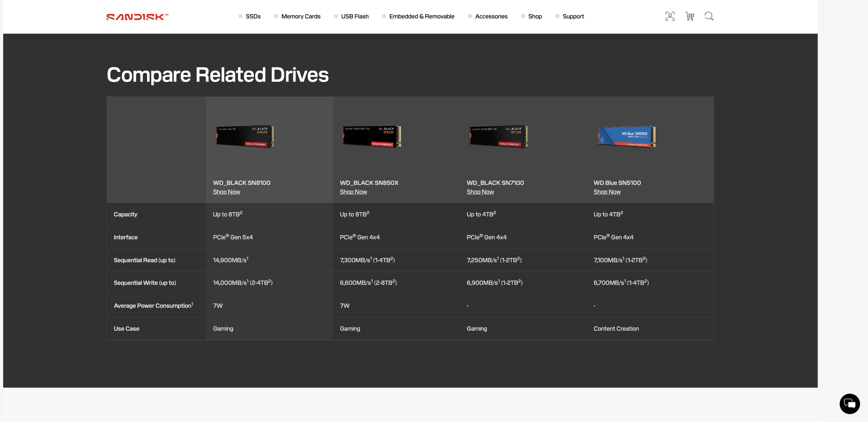868x422 pixels.
Task: Click the WD_BLACK SN850X drive image
Action: (372, 136)
